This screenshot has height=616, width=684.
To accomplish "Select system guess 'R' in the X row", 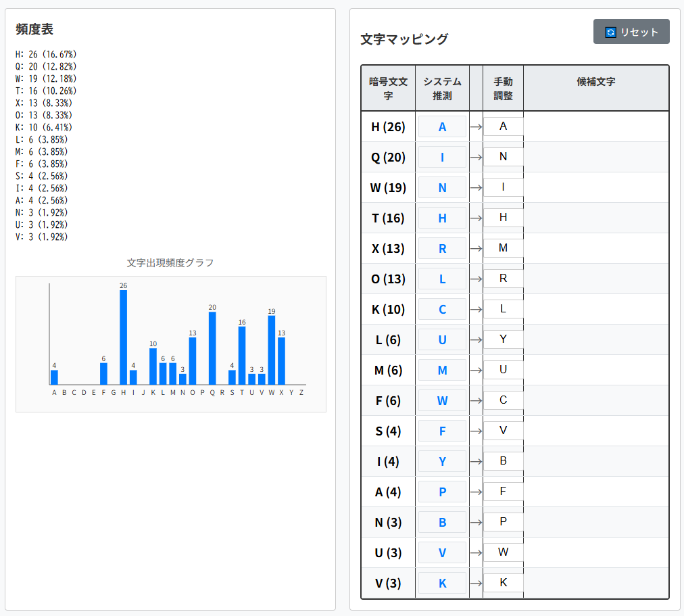I will 442,248.
